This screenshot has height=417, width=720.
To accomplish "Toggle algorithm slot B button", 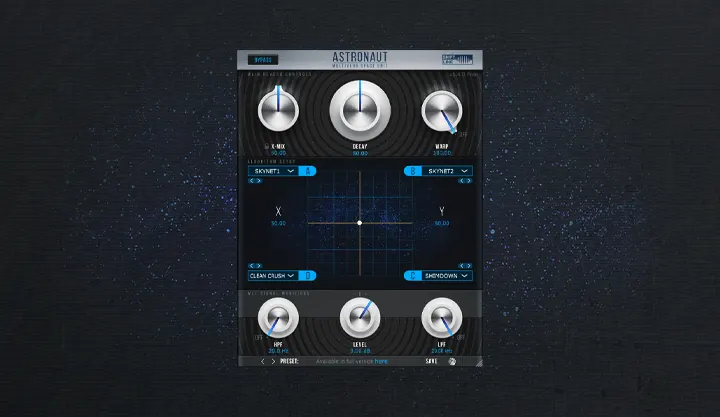I will (412, 171).
